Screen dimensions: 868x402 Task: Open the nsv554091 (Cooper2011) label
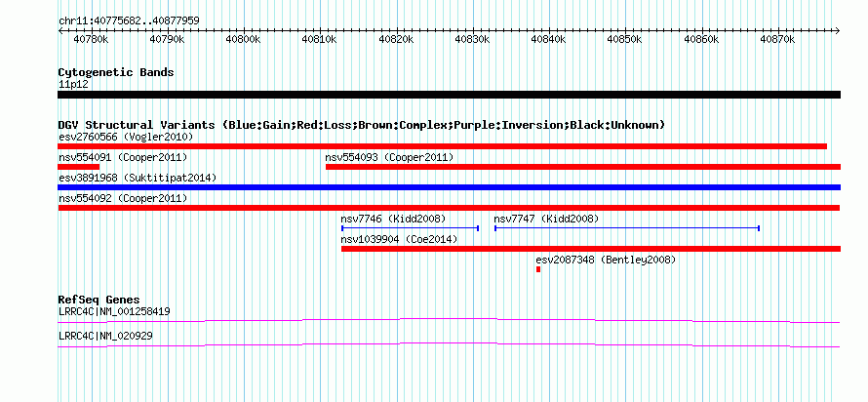123,157
